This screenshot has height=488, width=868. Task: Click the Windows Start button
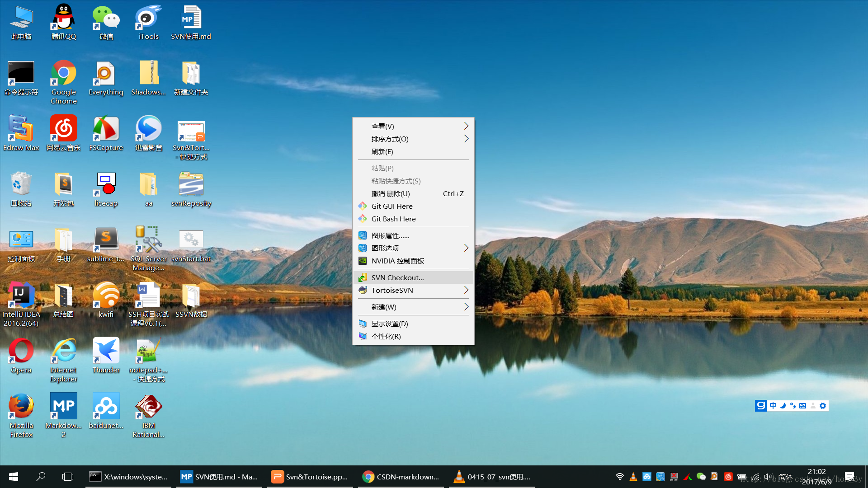14,477
